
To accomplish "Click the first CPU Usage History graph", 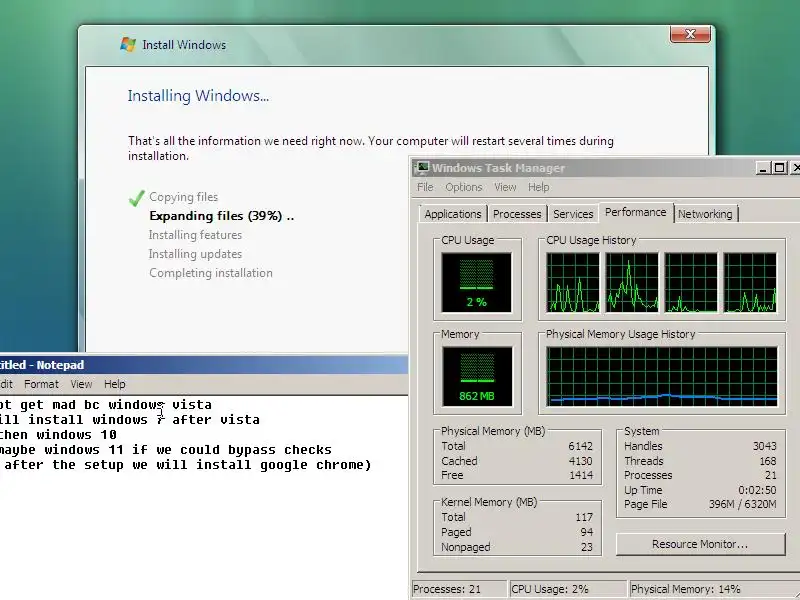I will 573,283.
